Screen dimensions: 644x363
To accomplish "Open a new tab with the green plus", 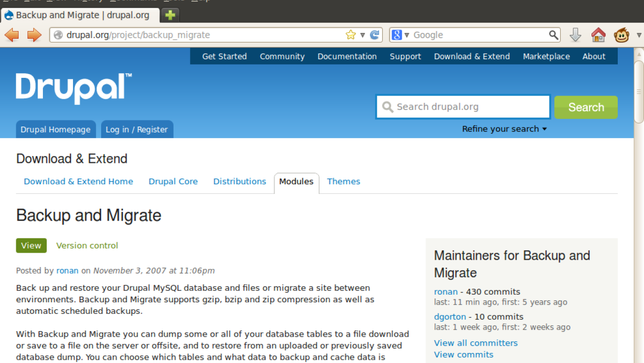I will coord(170,15).
